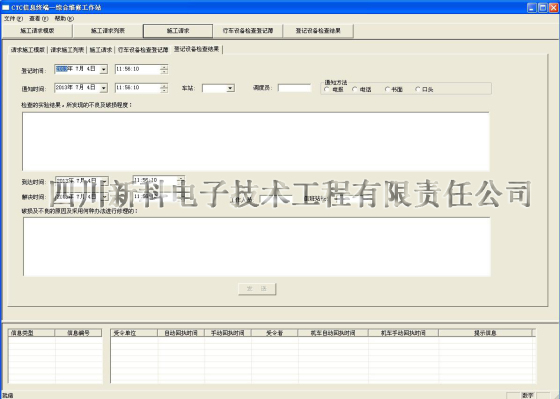Viewport: 560px width, 399px height.
Task: Click the 施工请求模板 toolbar button
Action: click(x=37, y=31)
